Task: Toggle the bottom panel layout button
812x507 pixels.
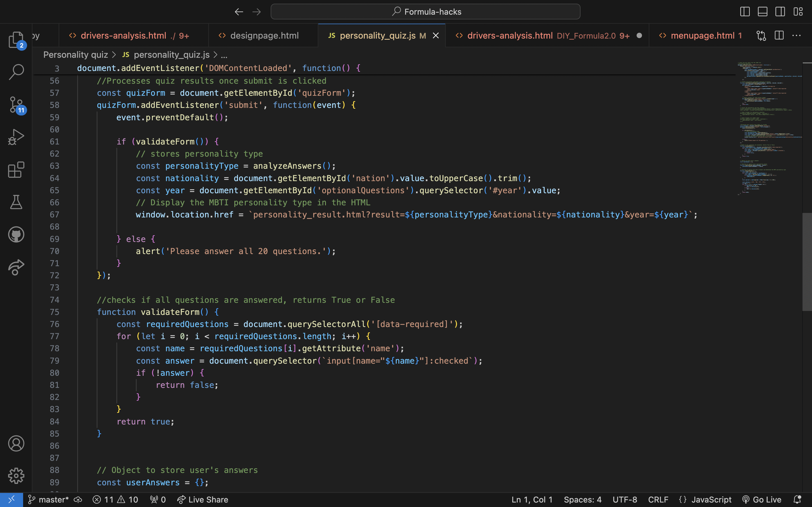Action: [762, 12]
